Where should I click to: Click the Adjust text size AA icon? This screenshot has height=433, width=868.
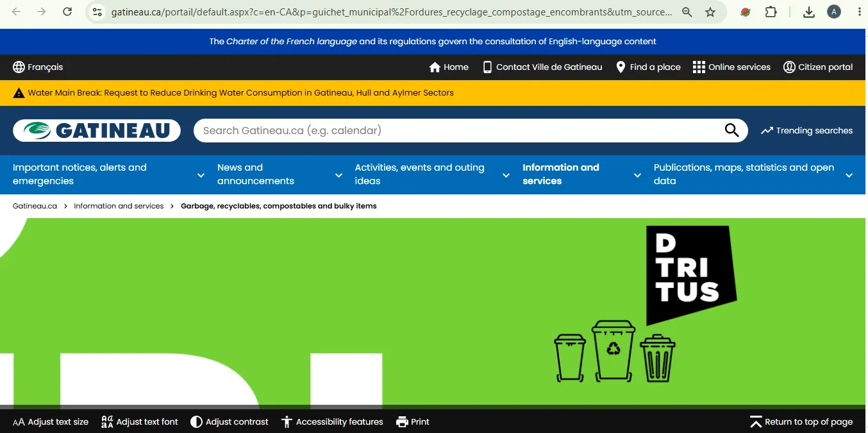click(x=19, y=422)
